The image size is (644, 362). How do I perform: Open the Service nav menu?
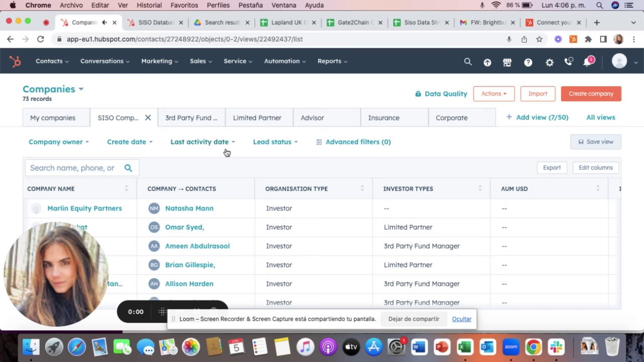(x=238, y=61)
